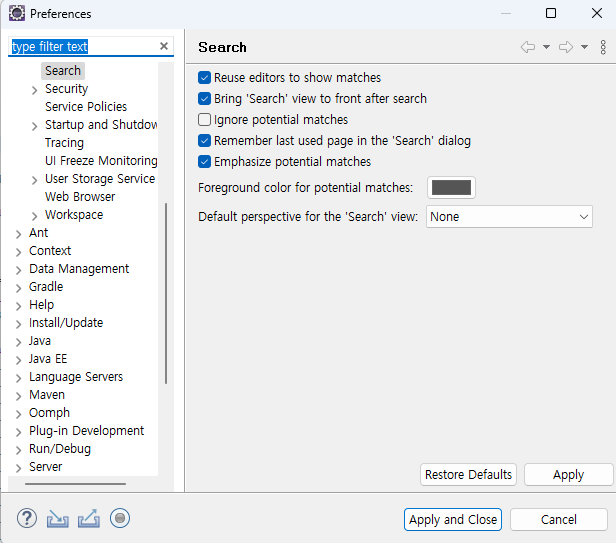Expand the Maven preferences node
The height and width of the screenshot is (543, 616).
(18, 396)
